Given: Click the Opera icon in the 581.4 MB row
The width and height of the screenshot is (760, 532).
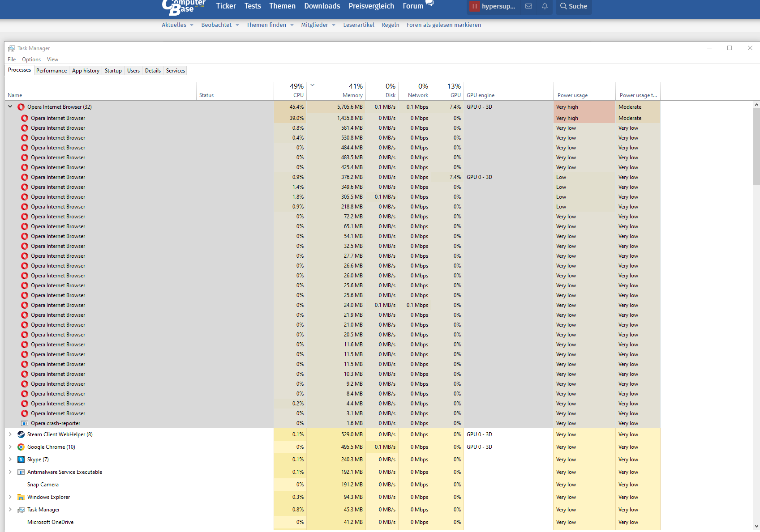Looking at the screenshot, I should tap(25, 128).
